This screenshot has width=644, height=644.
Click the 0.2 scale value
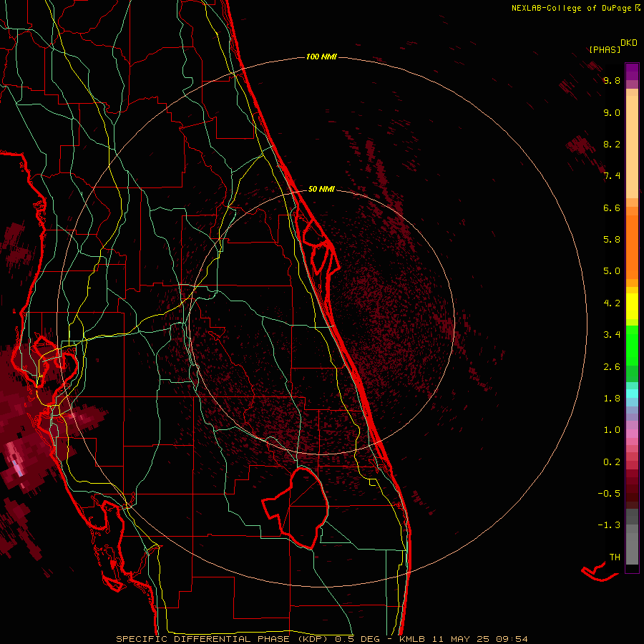(612, 462)
